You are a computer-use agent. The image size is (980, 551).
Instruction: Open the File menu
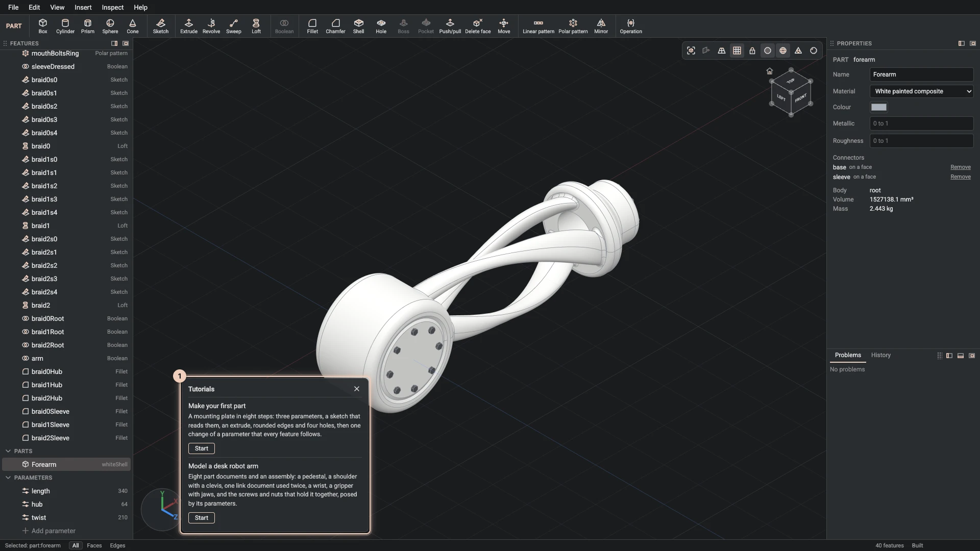click(13, 7)
